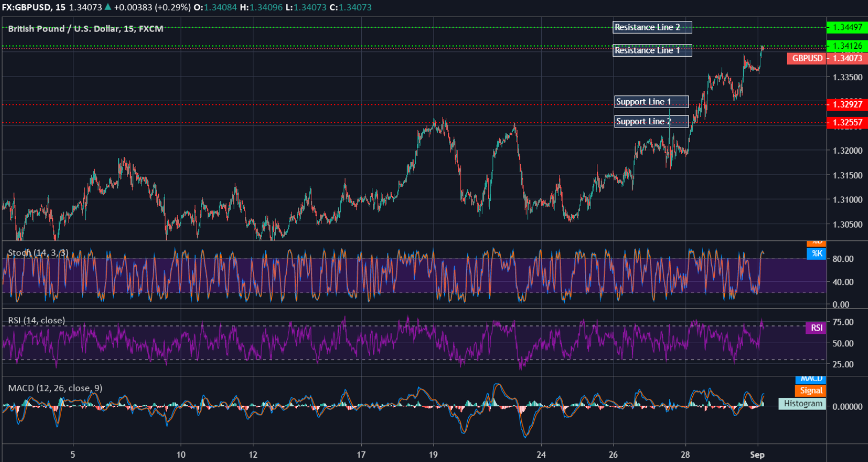868x462 pixels.
Task: Click the +0.00383 (+0.29%) change value
Action: 152,7
